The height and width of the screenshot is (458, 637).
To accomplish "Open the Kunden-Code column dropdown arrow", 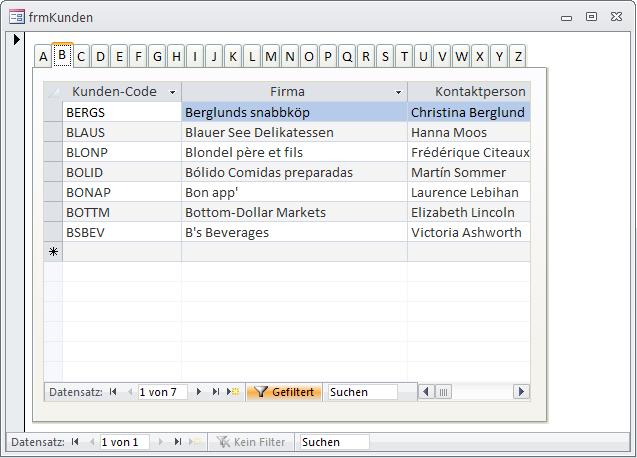I will click(x=172, y=92).
